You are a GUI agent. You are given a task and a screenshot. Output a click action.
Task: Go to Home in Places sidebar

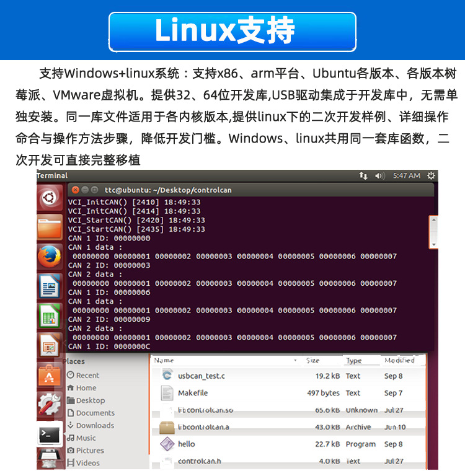click(82, 388)
